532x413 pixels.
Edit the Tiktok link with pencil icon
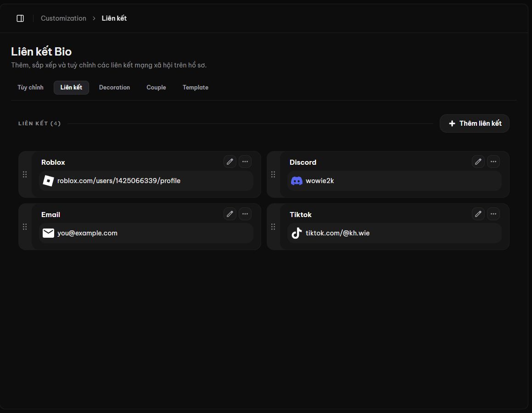478,214
